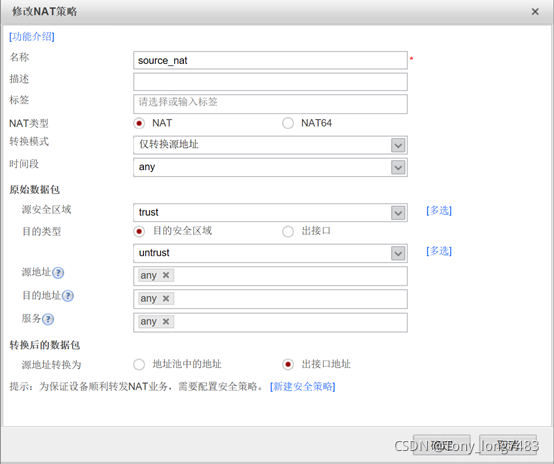This screenshot has height=464, width=554.
Task: Open the 源安全区域 trust dropdown arrow
Action: (x=398, y=213)
